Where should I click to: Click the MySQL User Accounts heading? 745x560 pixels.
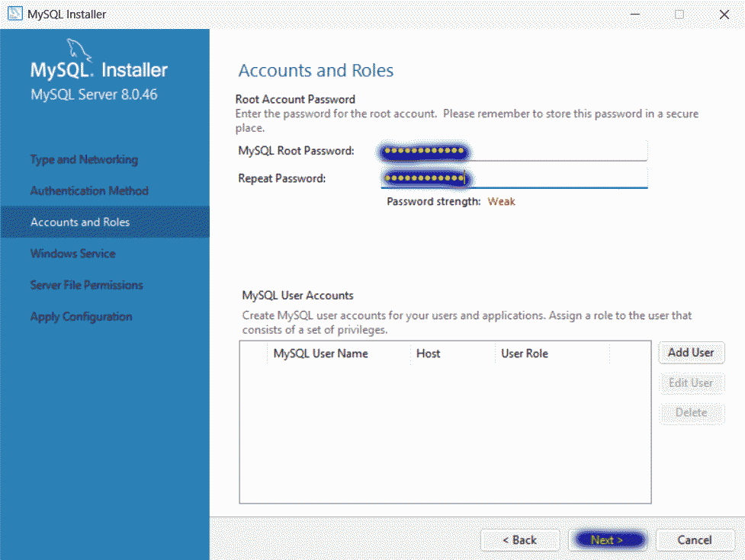point(298,295)
